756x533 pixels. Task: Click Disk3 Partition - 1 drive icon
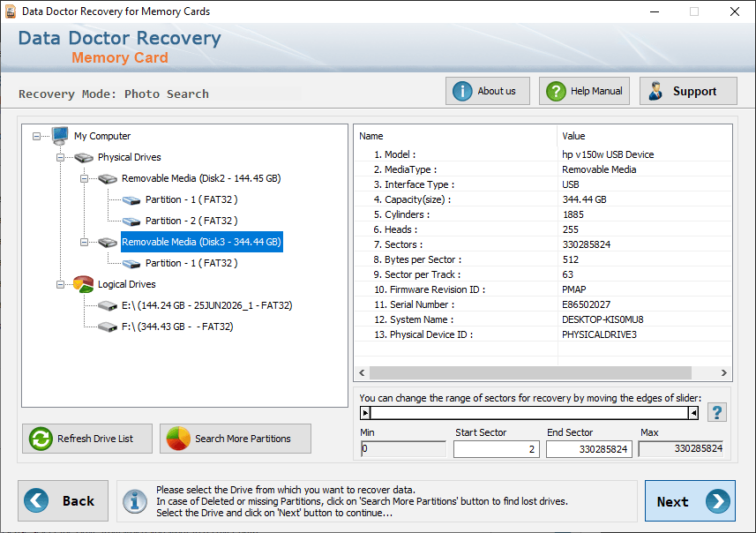pos(131,263)
